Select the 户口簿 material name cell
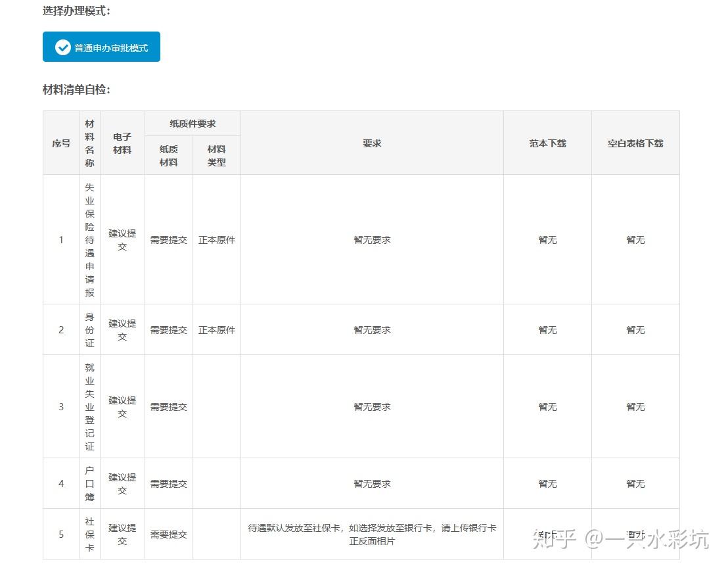Screen dimensions: 728x570 click(x=89, y=484)
